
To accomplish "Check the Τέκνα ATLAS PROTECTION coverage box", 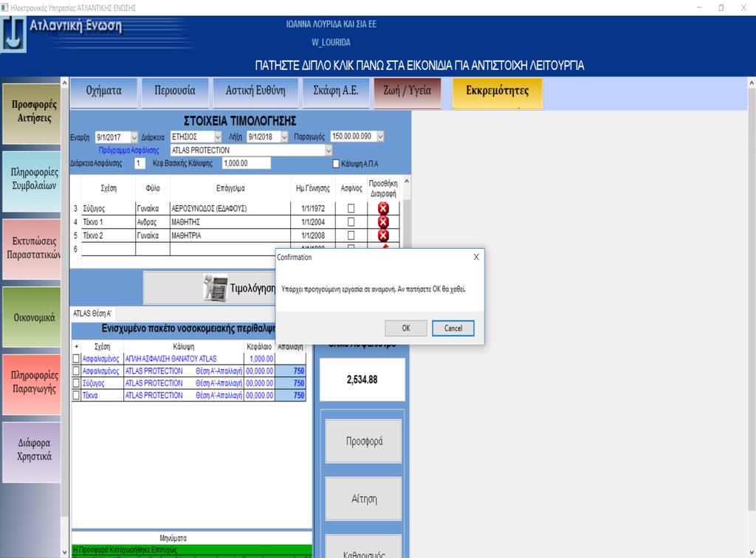I will click(76, 395).
